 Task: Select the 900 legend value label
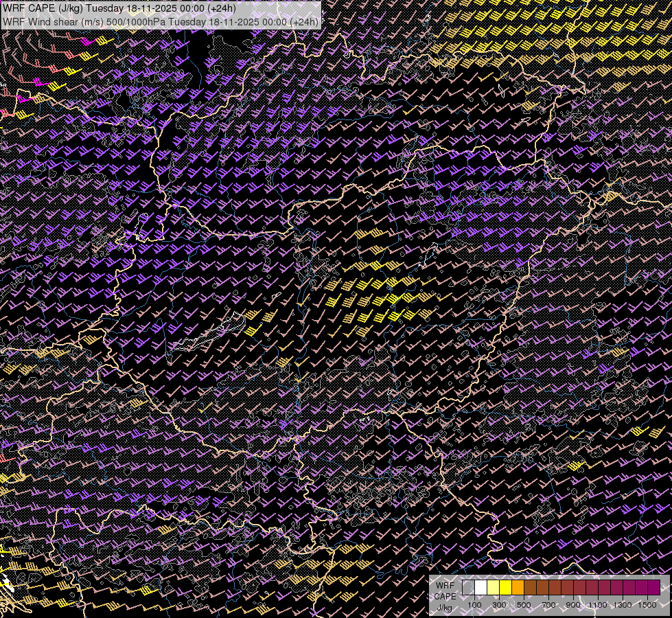point(573,605)
